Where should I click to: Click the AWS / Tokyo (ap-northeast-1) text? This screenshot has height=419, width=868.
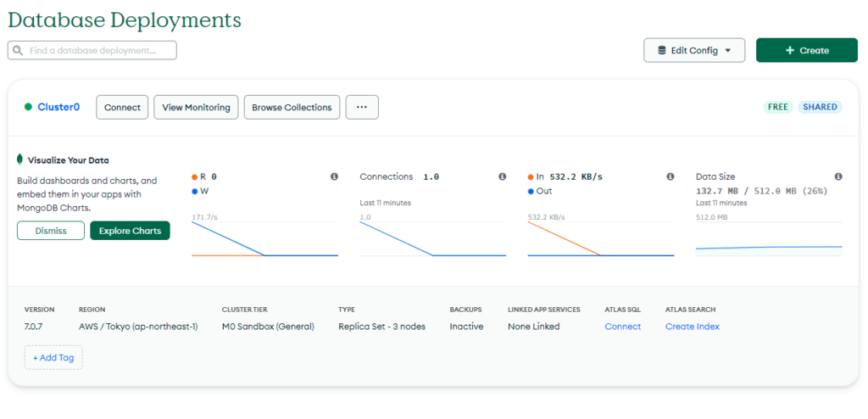click(x=138, y=327)
